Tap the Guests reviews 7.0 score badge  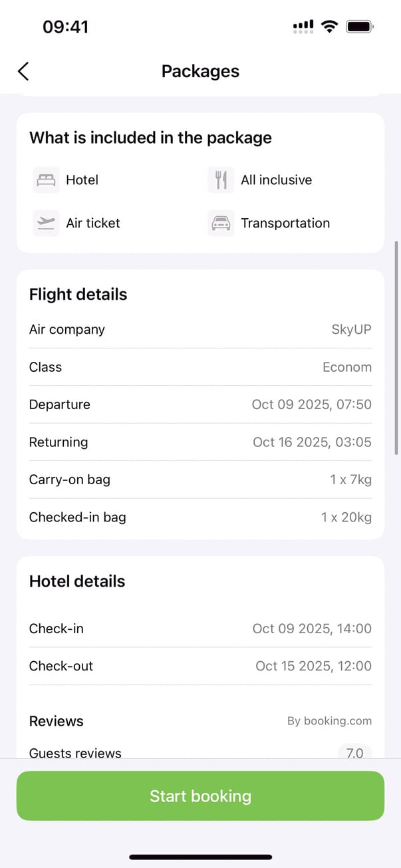click(354, 753)
